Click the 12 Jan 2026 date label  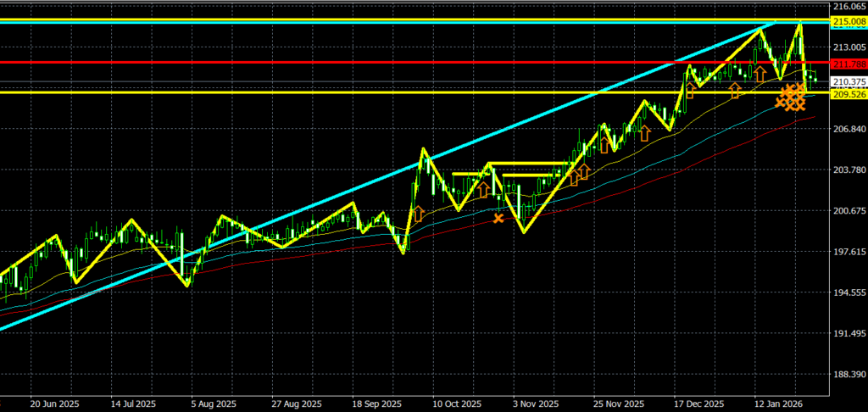tap(776, 404)
